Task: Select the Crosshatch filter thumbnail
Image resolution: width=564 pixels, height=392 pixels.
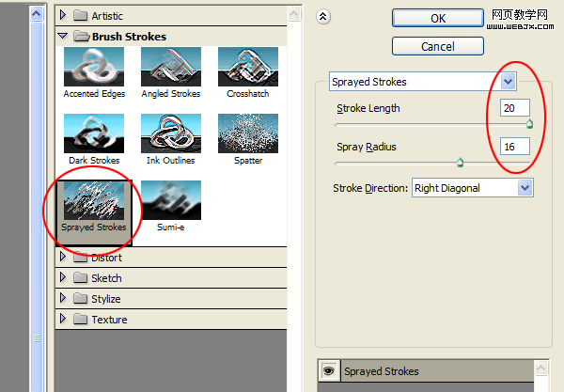Action: click(248, 67)
